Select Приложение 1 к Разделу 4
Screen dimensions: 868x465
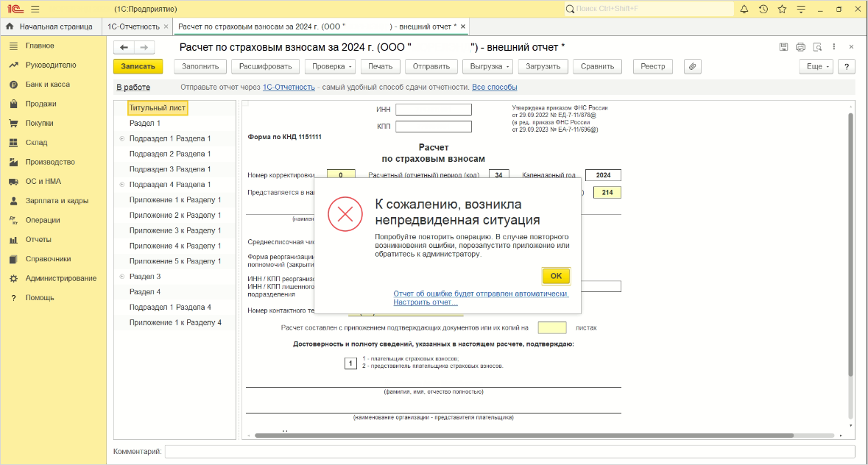click(x=175, y=322)
